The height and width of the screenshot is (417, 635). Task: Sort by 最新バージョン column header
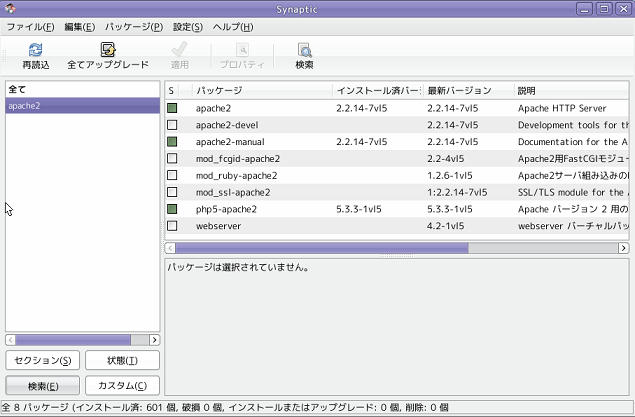pos(468,90)
